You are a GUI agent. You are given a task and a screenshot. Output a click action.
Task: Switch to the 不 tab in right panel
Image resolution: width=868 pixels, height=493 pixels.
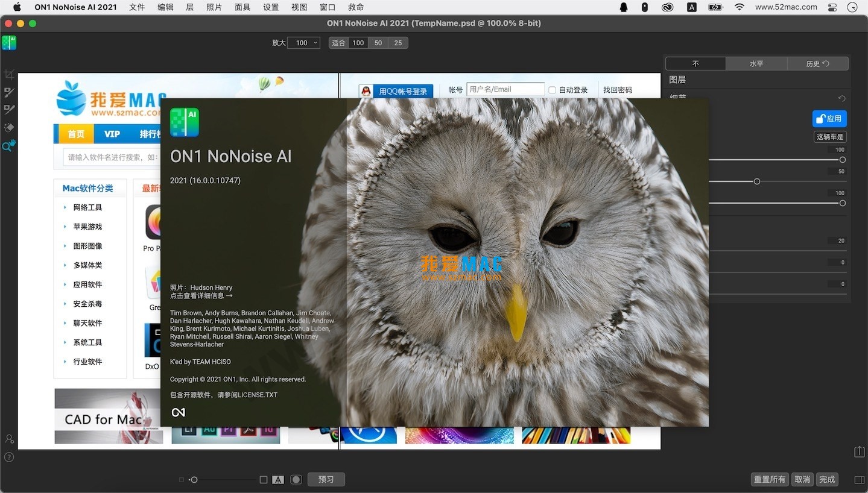[x=695, y=63]
